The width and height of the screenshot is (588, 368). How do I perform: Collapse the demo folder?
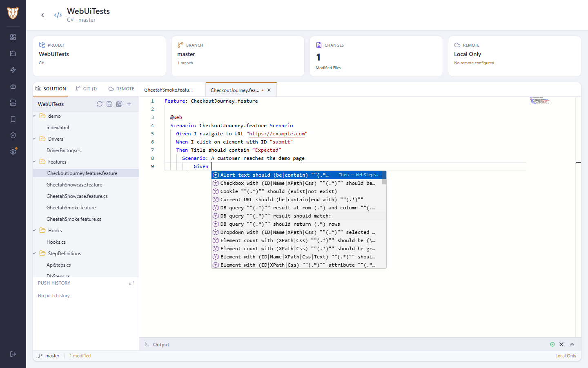[35, 116]
